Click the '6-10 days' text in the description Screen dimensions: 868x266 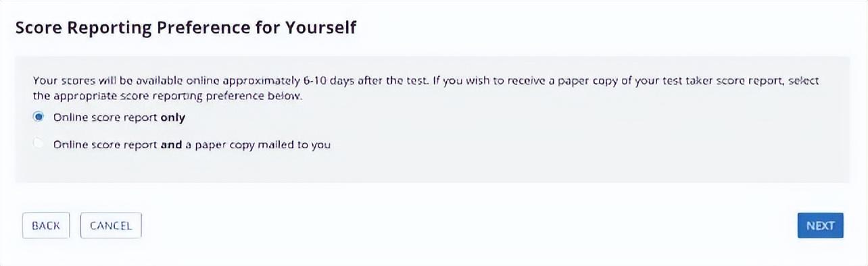[327, 80]
